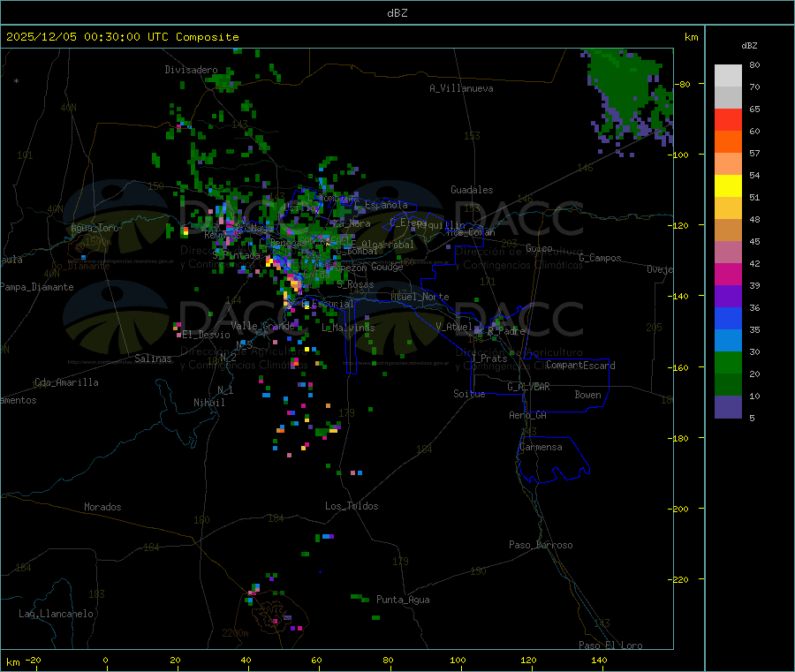Click the 60 dBZ orange color swatch

(x=728, y=142)
